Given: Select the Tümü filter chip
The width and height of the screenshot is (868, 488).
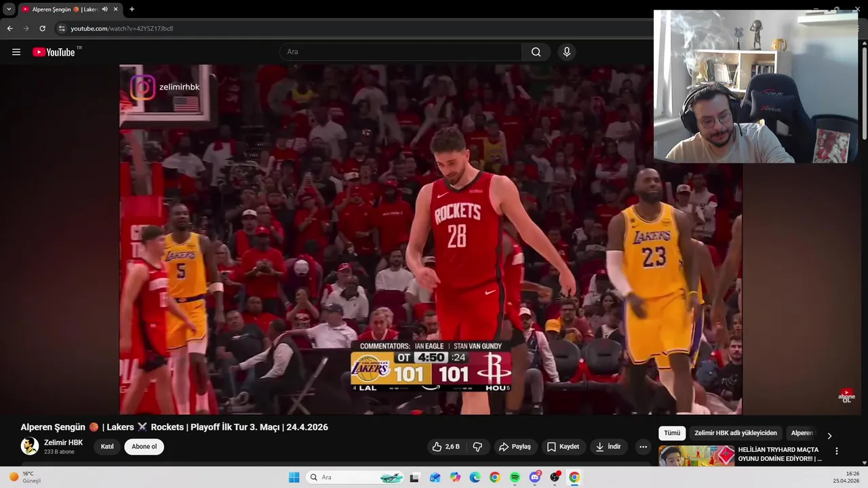Looking at the screenshot, I should tap(672, 433).
